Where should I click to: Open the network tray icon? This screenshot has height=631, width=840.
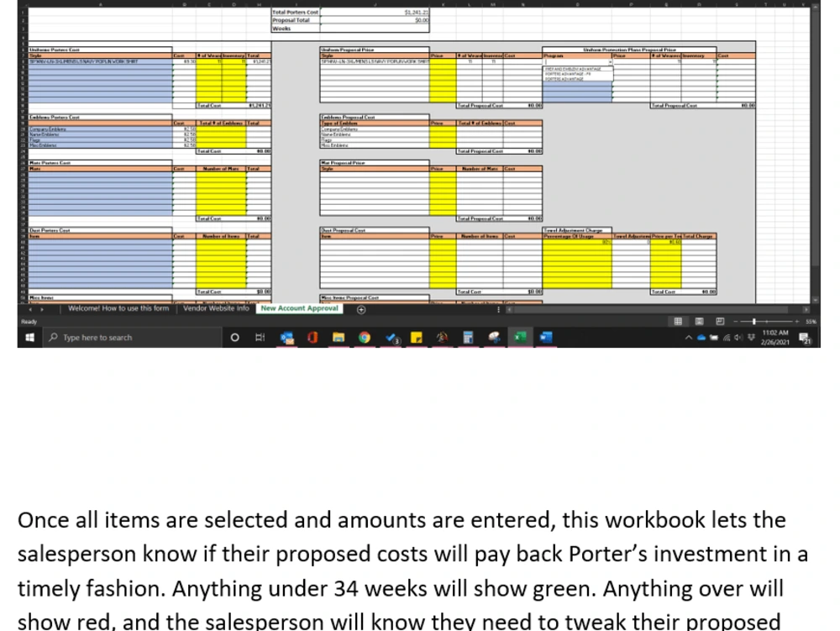[727, 338]
